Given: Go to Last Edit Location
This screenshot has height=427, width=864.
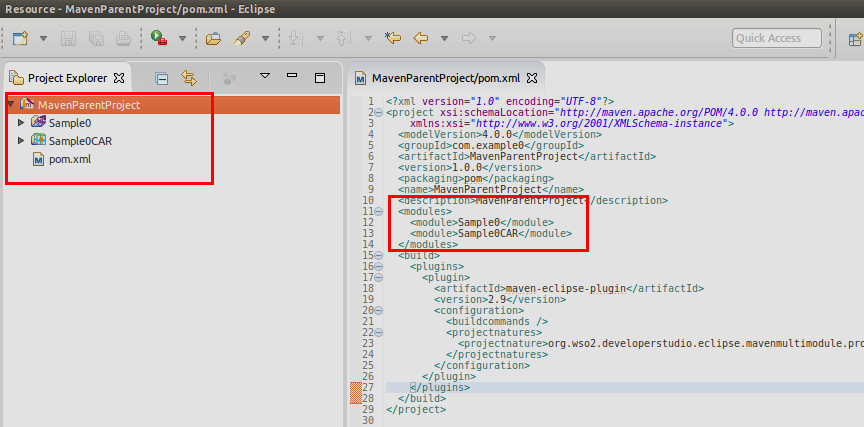Looking at the screenshot, I should [393, 39].
